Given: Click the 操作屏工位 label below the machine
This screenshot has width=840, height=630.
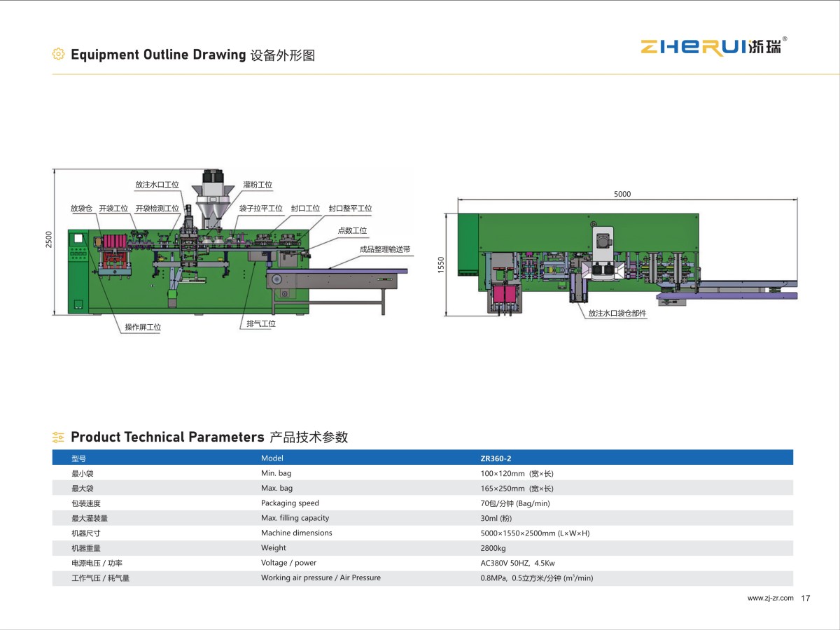Looking at the screenshot, I should pos(143,327).
